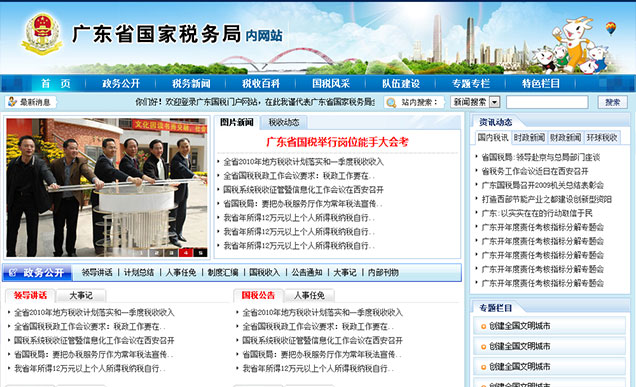Viewport: 636px width, 387px height.
Task: Click the national tax emblem logo
Action: click(42, 34)
